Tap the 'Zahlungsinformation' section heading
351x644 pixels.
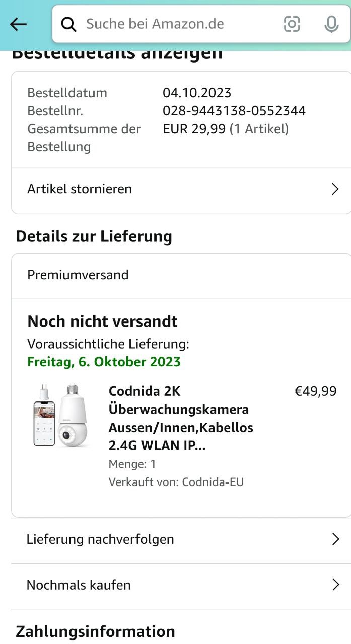pyautogui.click(x=96, y=631)
